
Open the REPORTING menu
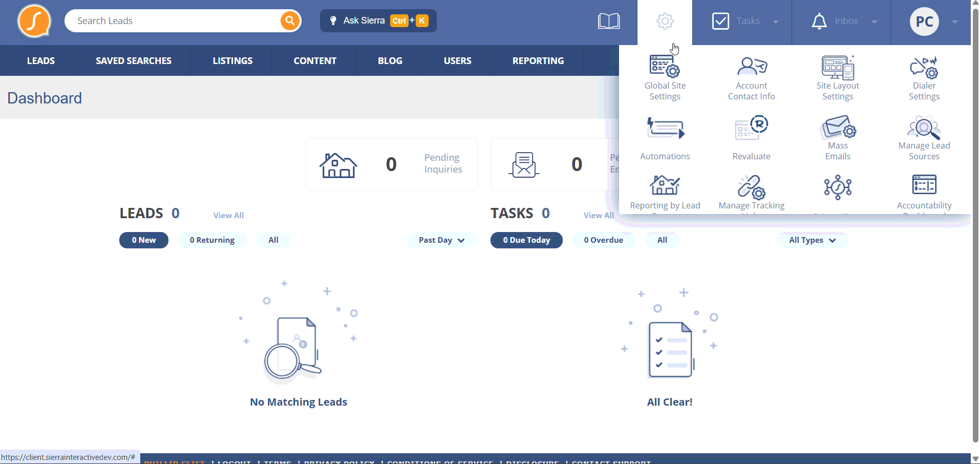(538, 60)
